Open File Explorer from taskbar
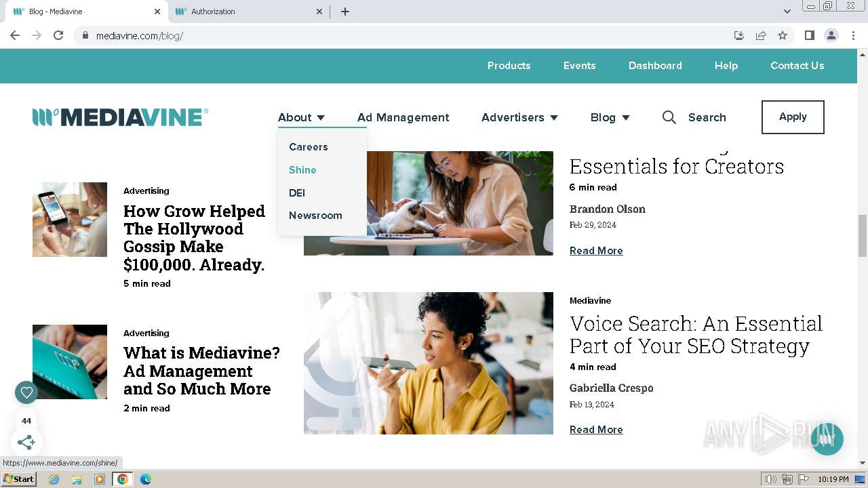Image resolution: width=868 pixels, height=488 pixels. (77, 479)
